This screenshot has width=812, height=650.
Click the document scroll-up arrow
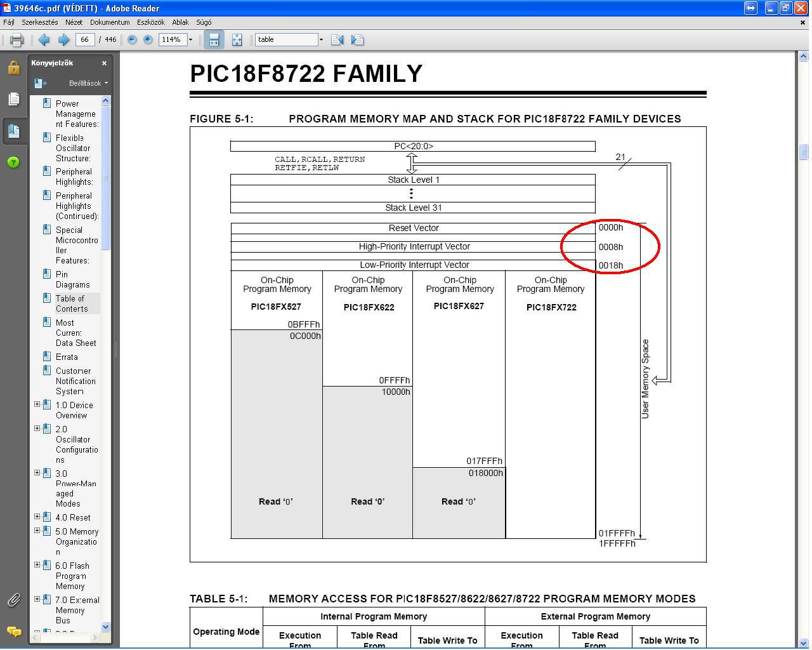click(x=803, y=56)
